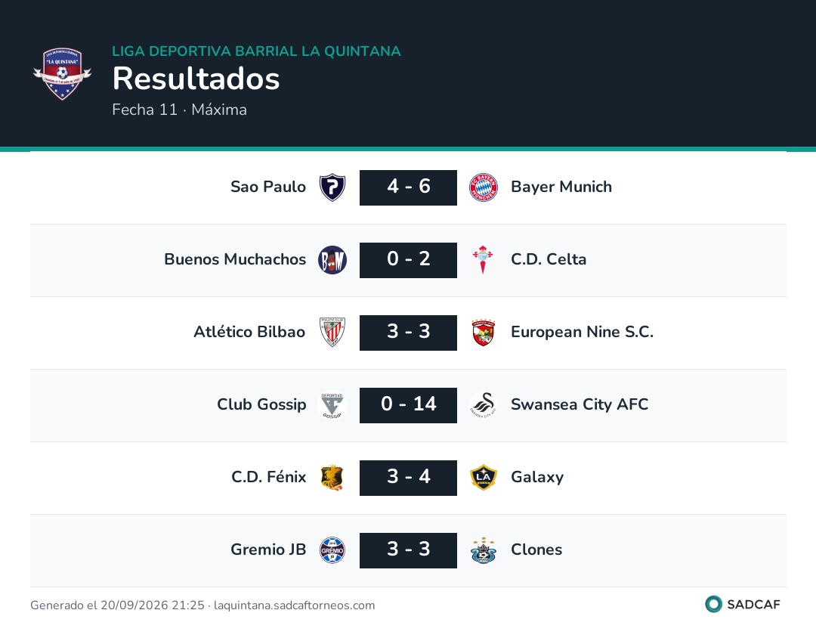Select the C.D. Fénix phoenix logo
This screenshot has width=816, height=644.
pyautogui.click(x=332, y=478)
